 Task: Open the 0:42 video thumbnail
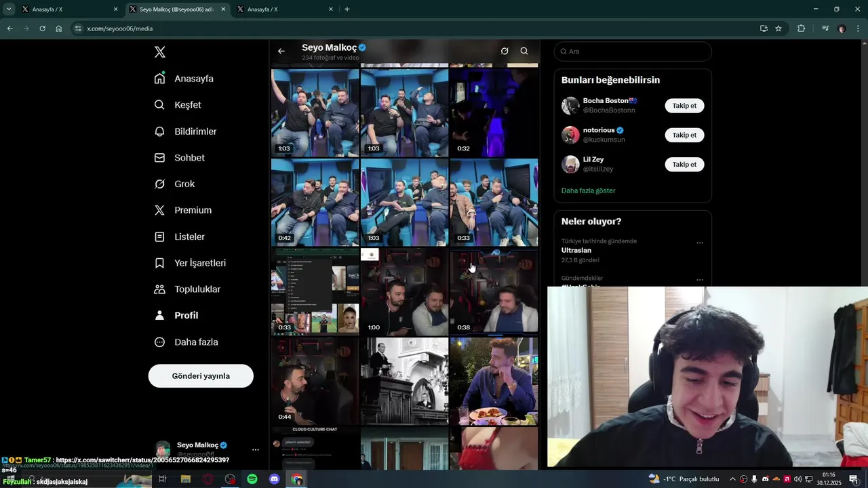click(315, 202)
